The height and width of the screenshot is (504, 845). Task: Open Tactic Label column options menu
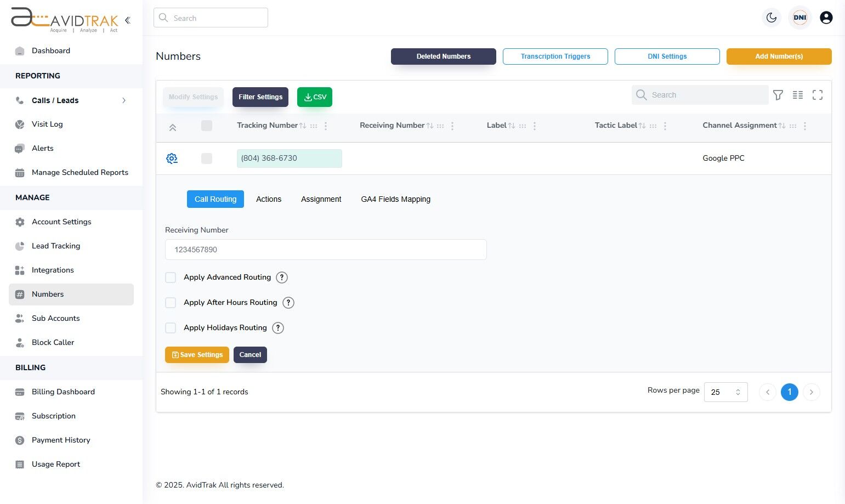click(x=665, y=126)
